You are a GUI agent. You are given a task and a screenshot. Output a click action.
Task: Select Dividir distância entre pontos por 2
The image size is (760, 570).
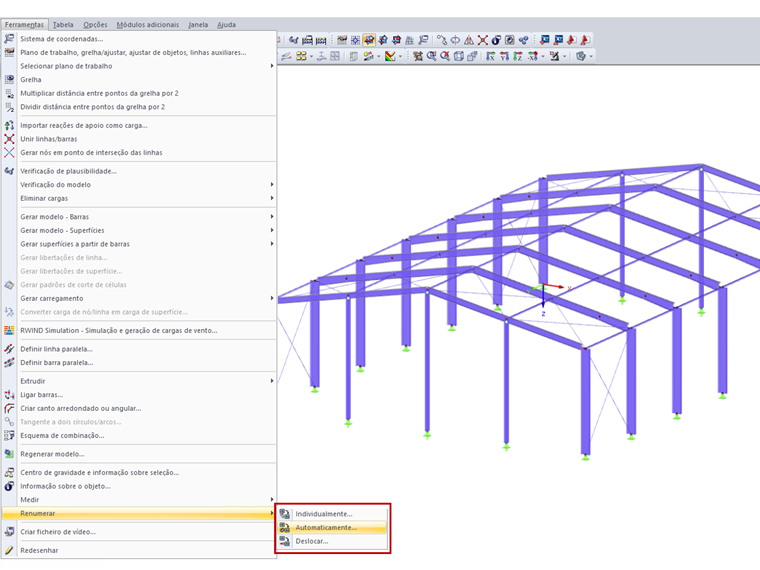point(139,107)
